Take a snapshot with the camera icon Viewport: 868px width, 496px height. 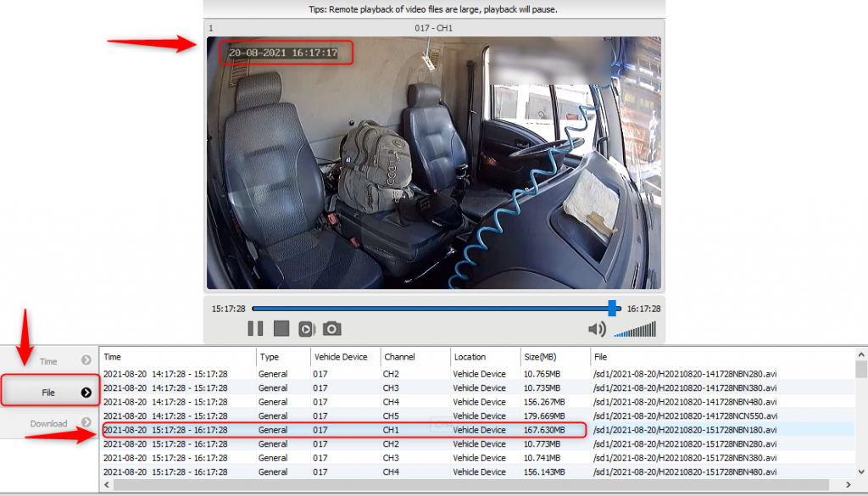pos(332,329)
